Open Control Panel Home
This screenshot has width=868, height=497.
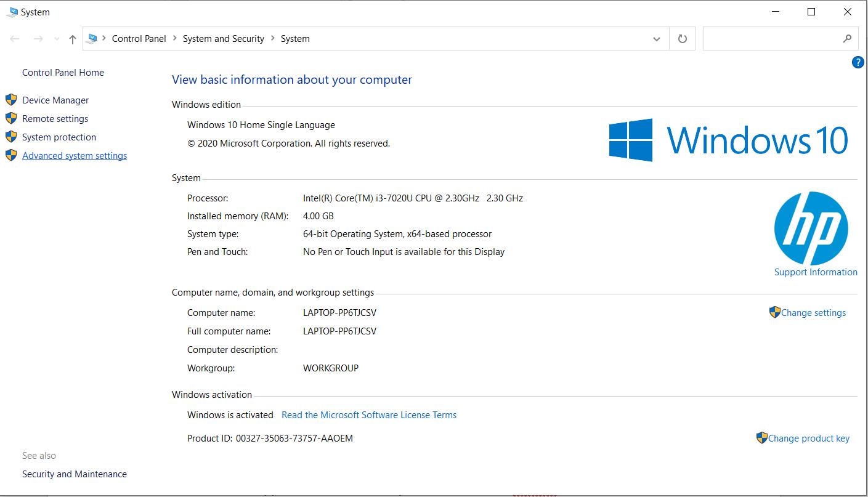coord(63,73)
